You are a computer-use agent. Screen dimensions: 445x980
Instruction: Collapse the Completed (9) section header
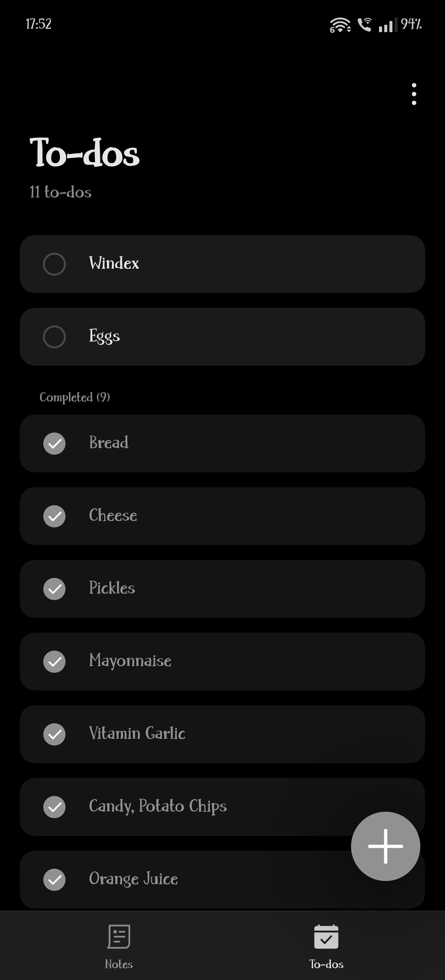[75, 397]
